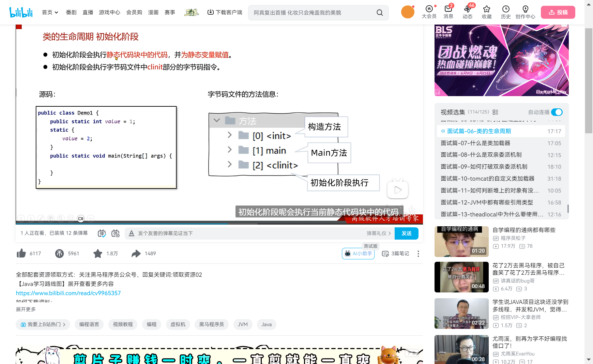Open 动态 feed icon

point(468,12)
